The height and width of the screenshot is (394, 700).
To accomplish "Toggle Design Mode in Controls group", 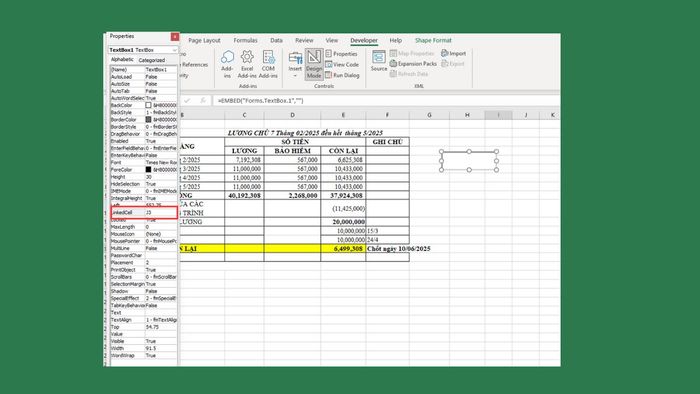I will (314, 64).
